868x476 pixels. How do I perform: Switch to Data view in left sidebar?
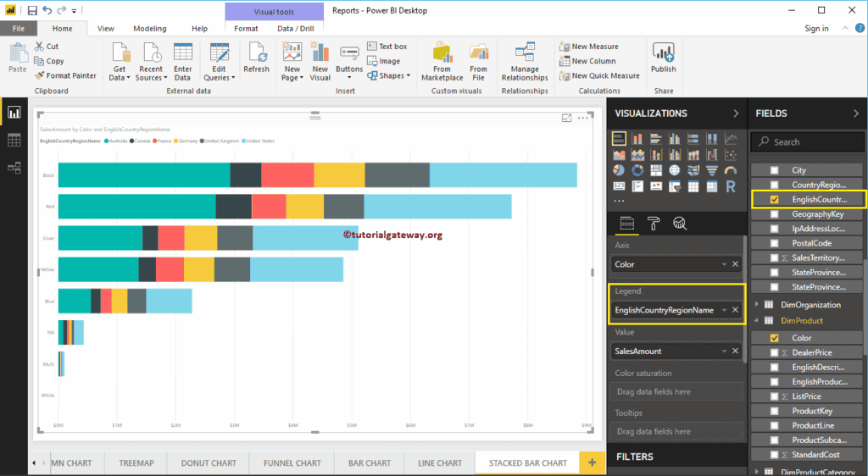pos(14,141)
